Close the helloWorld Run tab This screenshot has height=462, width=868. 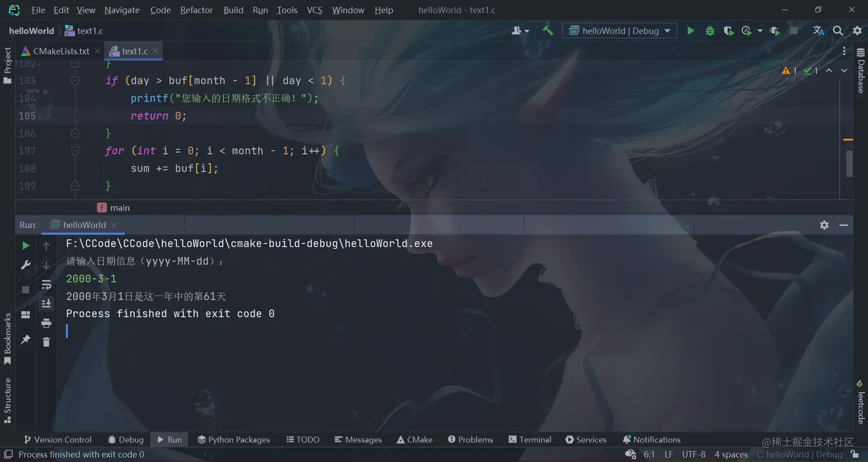tap(114, 225)
